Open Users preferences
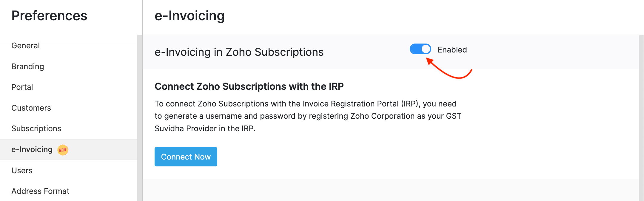This screenshot has width=644, height=201. 22,171
